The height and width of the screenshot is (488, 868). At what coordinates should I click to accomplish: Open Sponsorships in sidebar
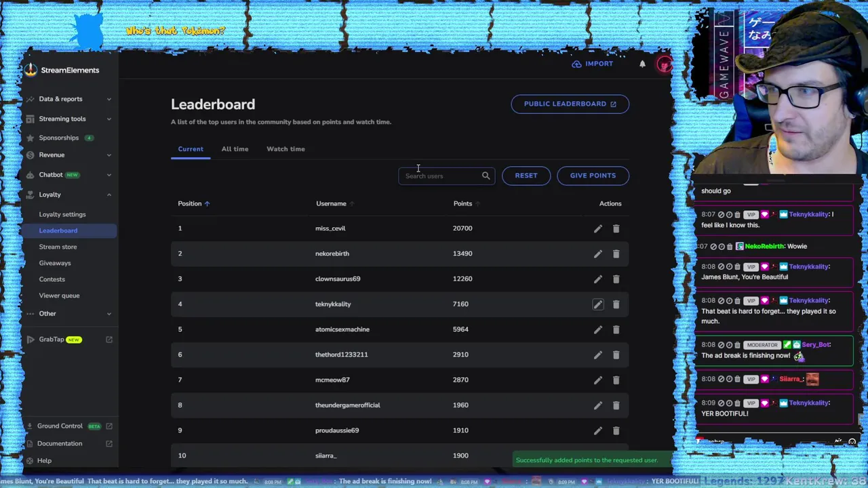[60, 138]
